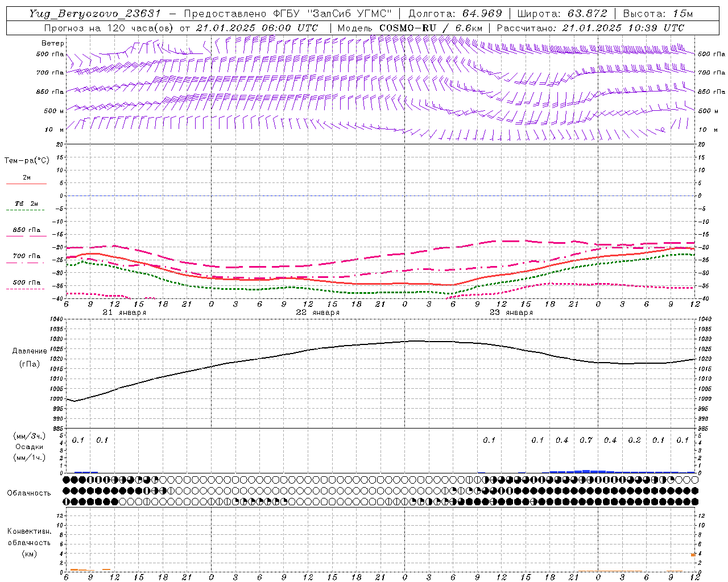The width and height of the screenshot is (728, 582).
Task: Click the station title Yug_Beryozovo_23631
Action: pos(95,14)
